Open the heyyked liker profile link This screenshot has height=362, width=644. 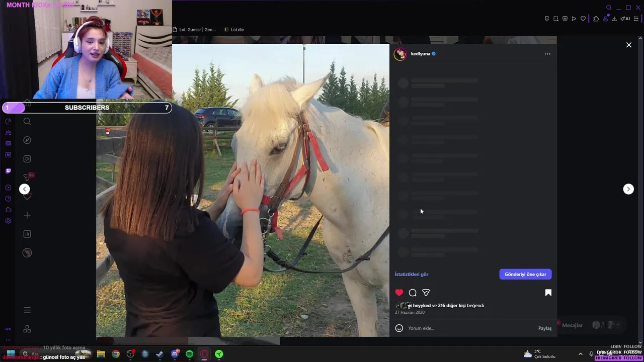point(422,305)
